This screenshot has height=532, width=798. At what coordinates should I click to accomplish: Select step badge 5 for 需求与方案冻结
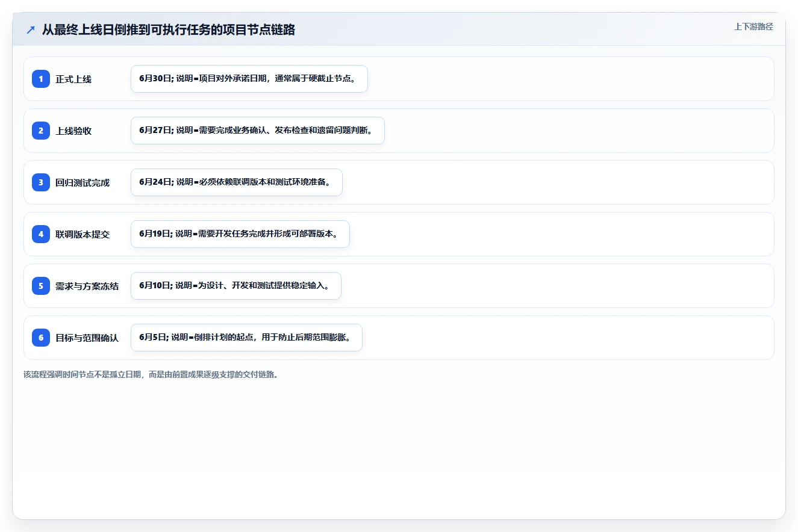tap(41, 286)
